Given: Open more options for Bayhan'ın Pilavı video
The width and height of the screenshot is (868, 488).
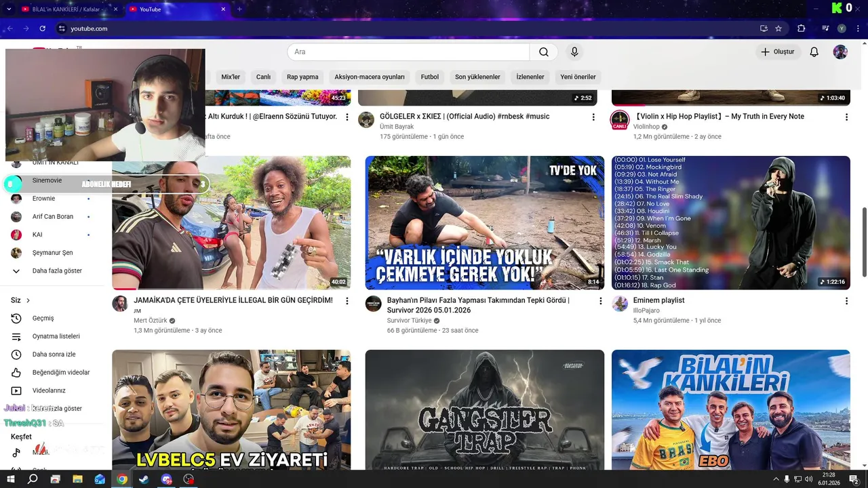Looking at the screenshot, I should (600, 301).
